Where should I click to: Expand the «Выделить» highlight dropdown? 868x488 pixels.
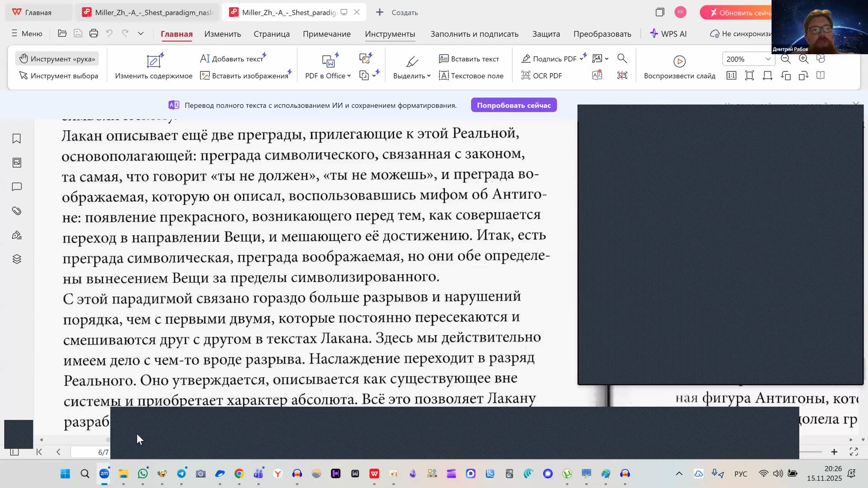coord(429,76)
